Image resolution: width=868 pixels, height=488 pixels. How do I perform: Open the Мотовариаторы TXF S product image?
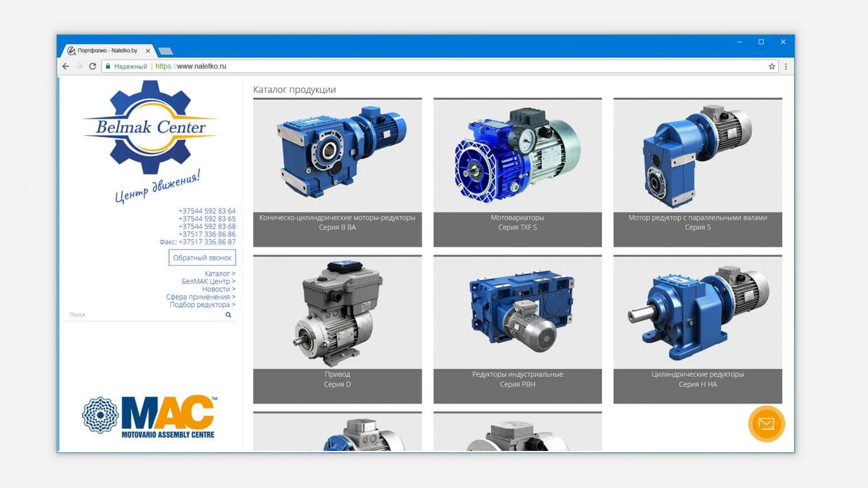[x=518, y=156]
